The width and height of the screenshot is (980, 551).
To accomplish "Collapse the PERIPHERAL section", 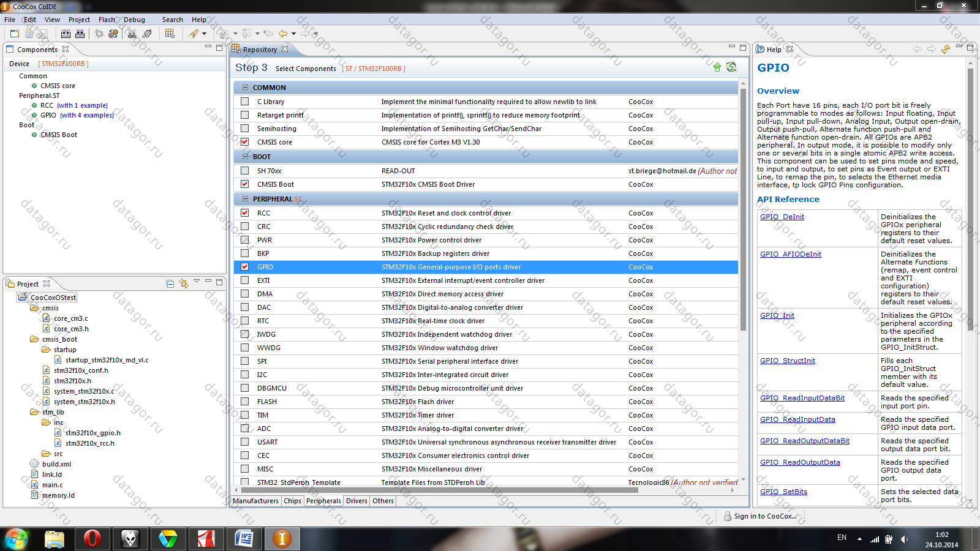I will pyautogui.click(x=246, y=199).
